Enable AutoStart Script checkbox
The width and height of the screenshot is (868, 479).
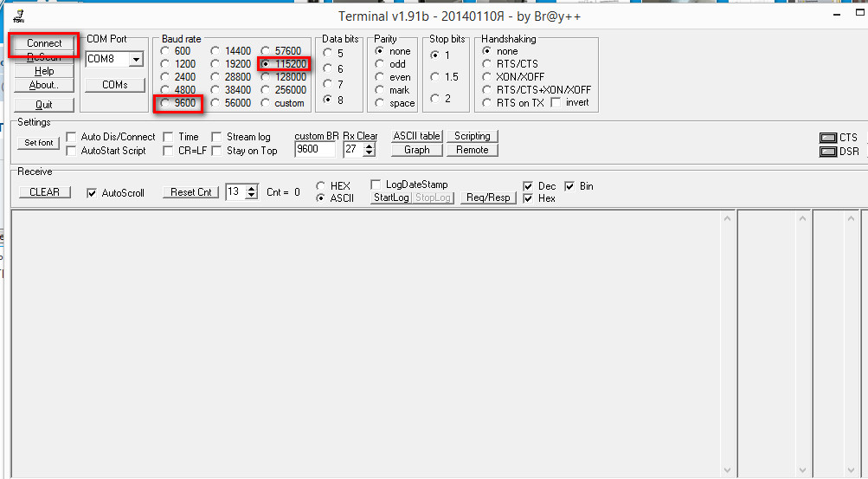pyautogui.click(x=71, y=151)
